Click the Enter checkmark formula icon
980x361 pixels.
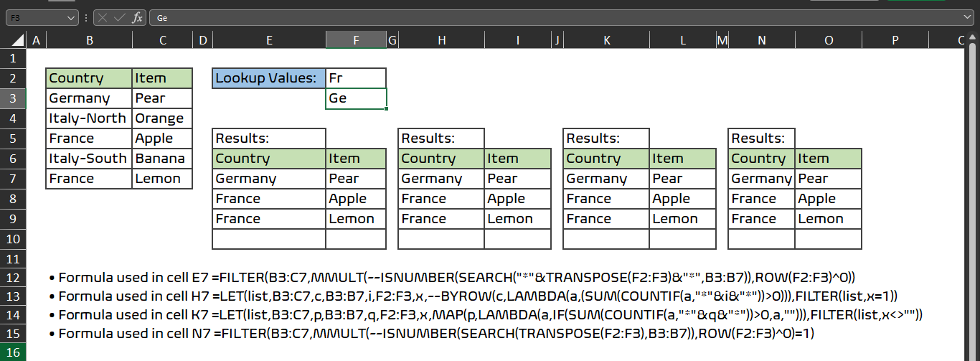click(120, 18)
